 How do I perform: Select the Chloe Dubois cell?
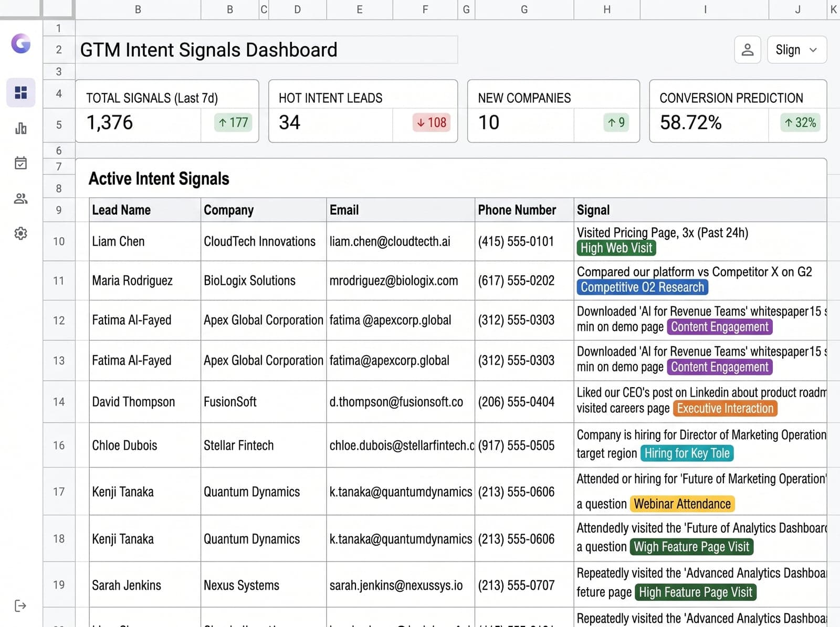click(145, 445)
